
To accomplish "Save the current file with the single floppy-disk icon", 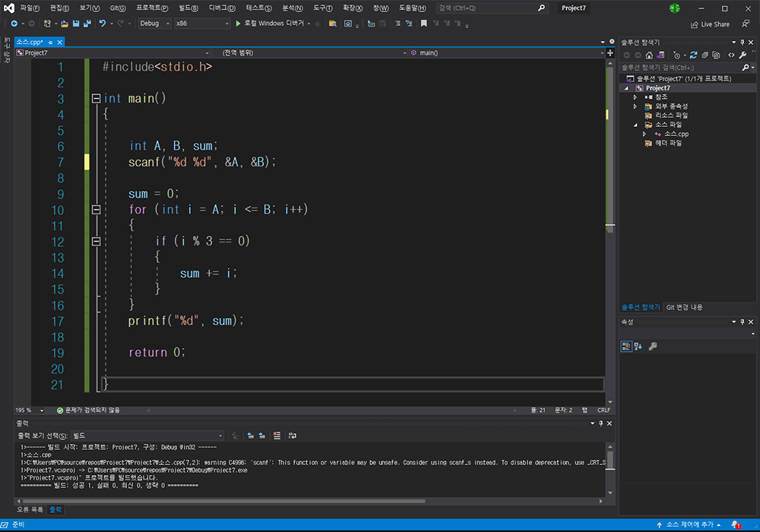I will 75,24.
